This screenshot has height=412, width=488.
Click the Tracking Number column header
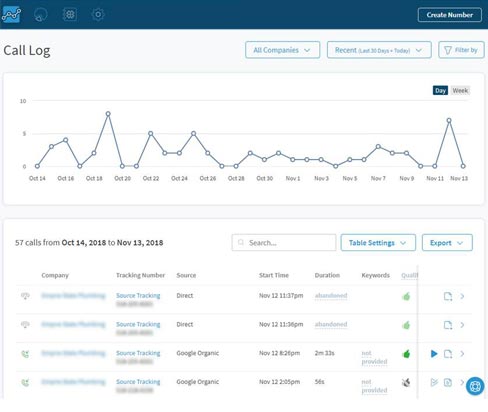(140, 275)
